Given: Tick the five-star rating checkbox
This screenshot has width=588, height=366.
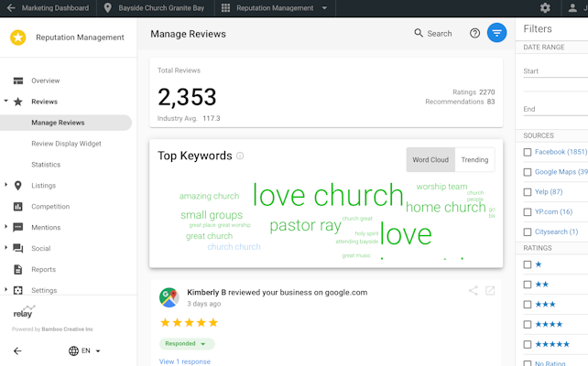Looking at the screenshot, I should point(528,344).
